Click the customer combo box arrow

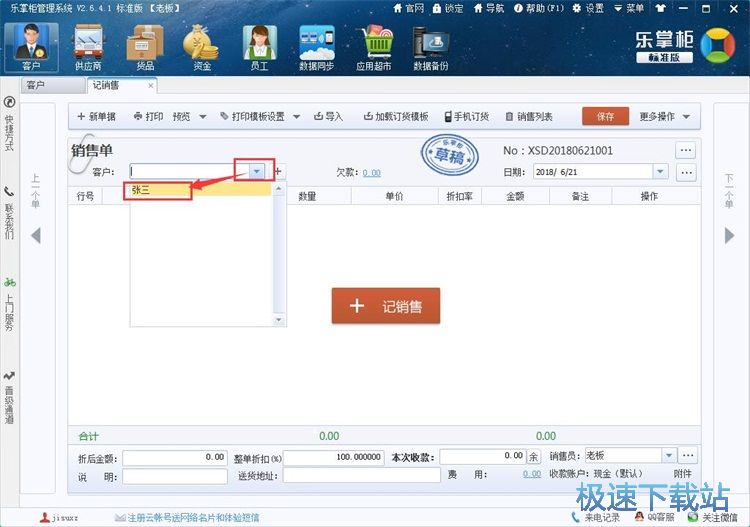tap(257, 171)
